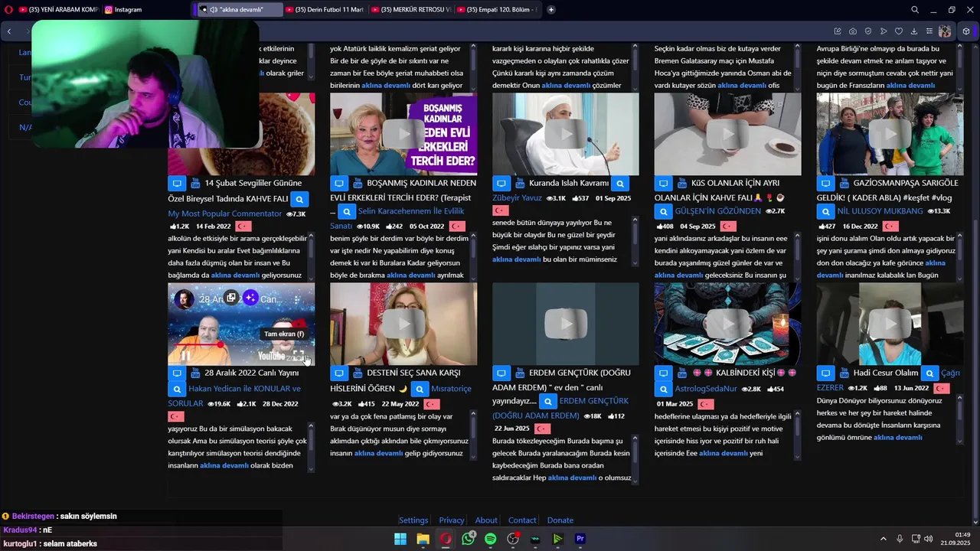Screen dimensions: 980x551
Task: Switch to YENİ ARABAM KOMP tab
Action: (58, 10)
